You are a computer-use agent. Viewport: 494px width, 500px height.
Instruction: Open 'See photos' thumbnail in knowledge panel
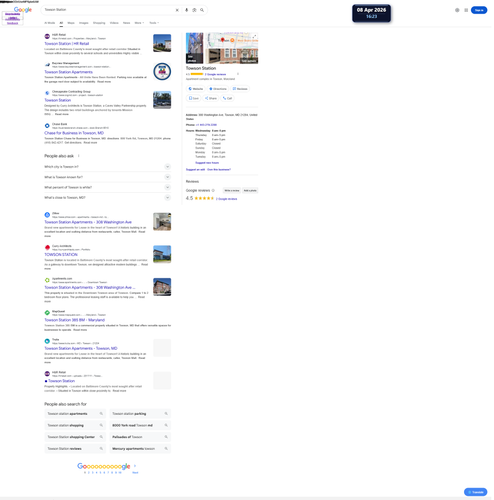(195, 48)
